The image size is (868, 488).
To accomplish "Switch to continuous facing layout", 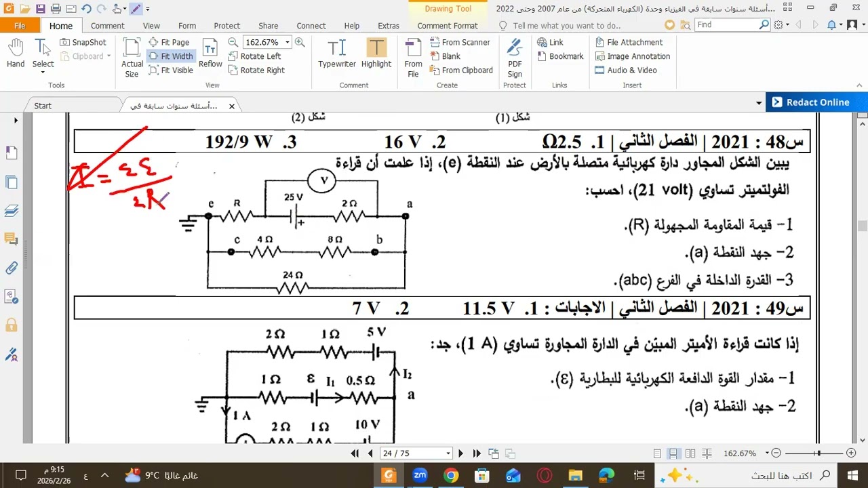I will tap(706, 453).
